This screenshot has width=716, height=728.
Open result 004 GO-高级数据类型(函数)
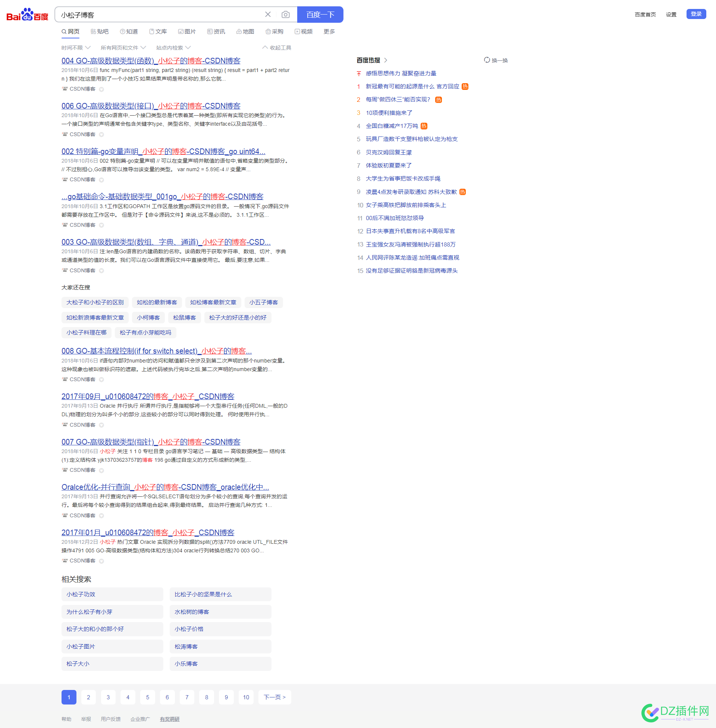coord(151,60)
